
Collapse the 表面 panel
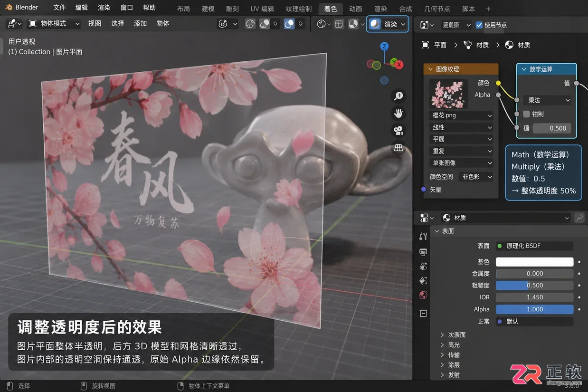click(437, 231)
